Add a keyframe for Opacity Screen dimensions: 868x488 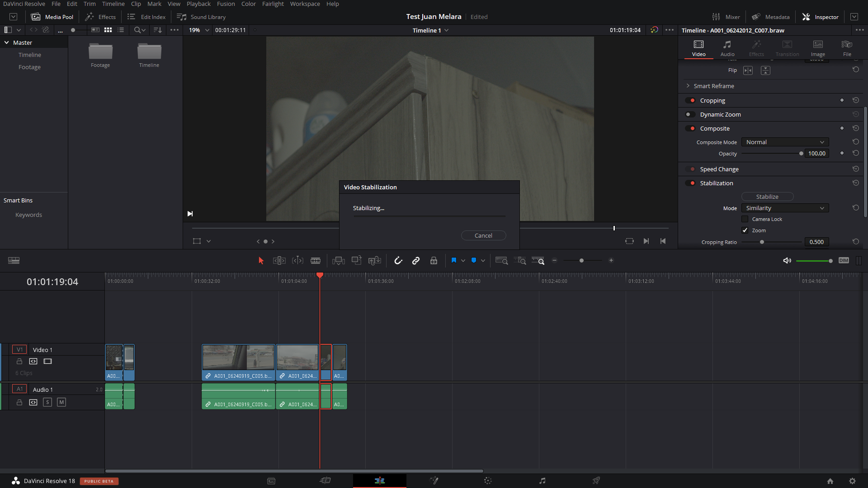pos(842,153)
